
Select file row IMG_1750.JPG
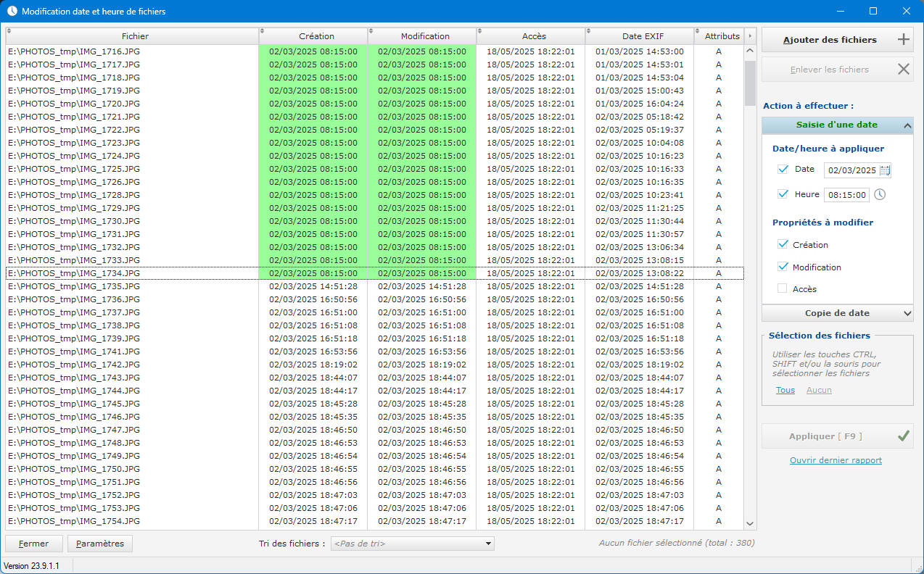[374, 469]
